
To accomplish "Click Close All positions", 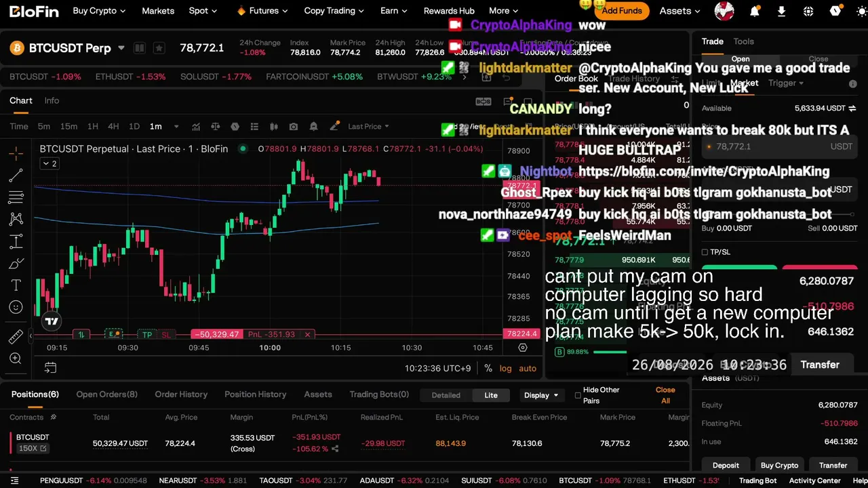I will point(665,395).
